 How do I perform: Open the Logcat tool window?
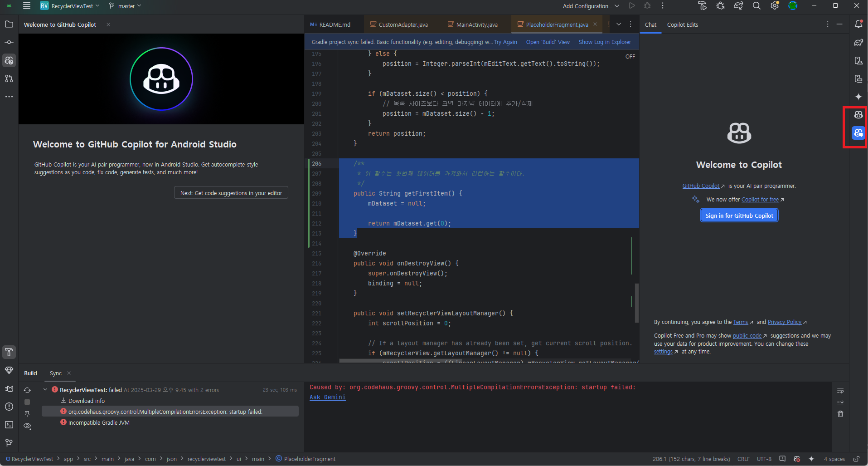click(x=9, y=388)
